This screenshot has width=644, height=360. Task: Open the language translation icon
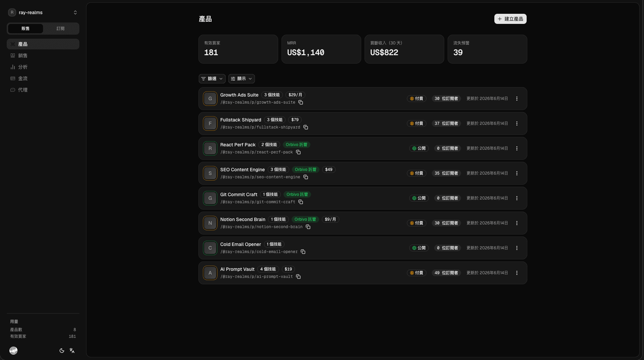(x=72, y=351)
